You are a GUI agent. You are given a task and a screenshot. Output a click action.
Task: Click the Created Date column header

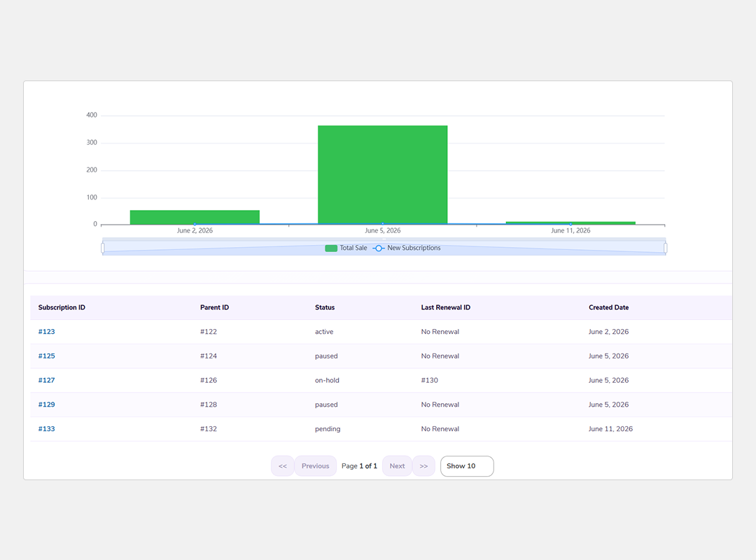608,308
